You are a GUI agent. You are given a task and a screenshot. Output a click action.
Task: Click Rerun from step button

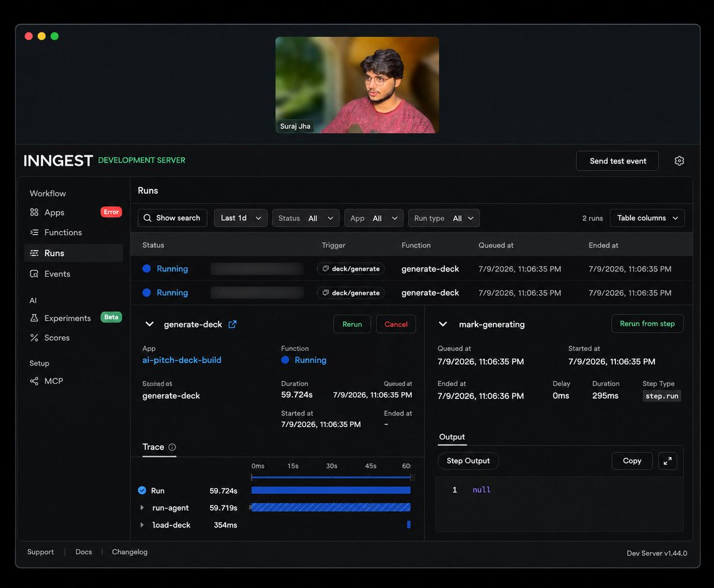click(647, 324)
